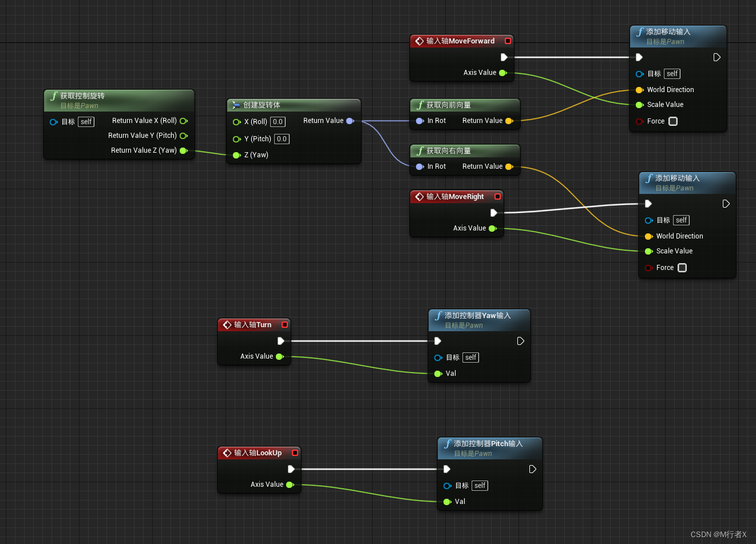This screenshot has height=544, width=756.
Task: Click self field on 添加控制器Pitch输入
Action: pos(480,486)
